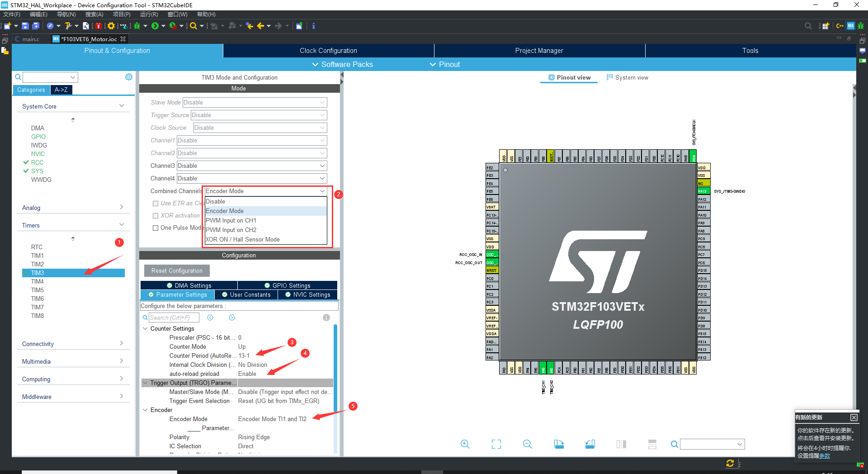Screen dimensions: 868x474
Task: Run the project with green play icon
Action: 155,26
